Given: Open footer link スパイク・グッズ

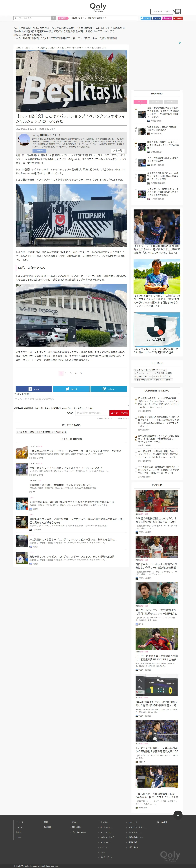Looking at the screenshot, I should click(107, 837).
